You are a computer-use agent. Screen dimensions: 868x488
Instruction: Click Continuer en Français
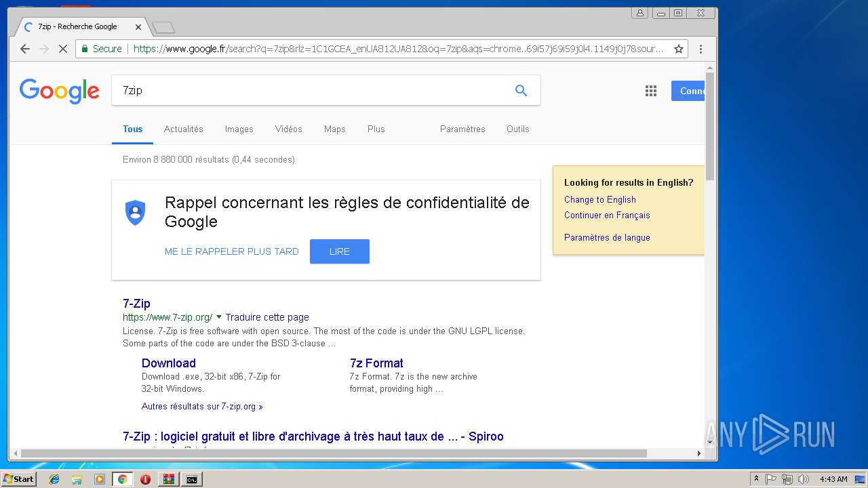[607, 215]
